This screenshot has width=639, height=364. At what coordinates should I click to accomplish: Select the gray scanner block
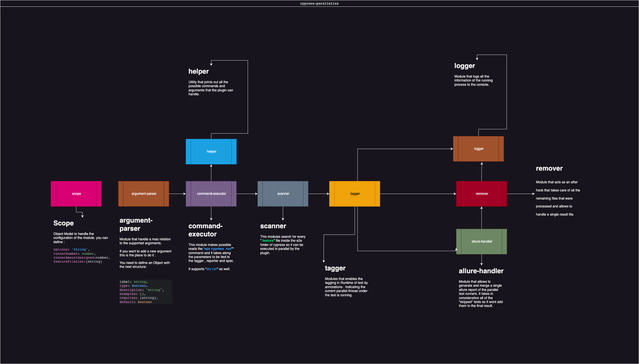(283, 194)
